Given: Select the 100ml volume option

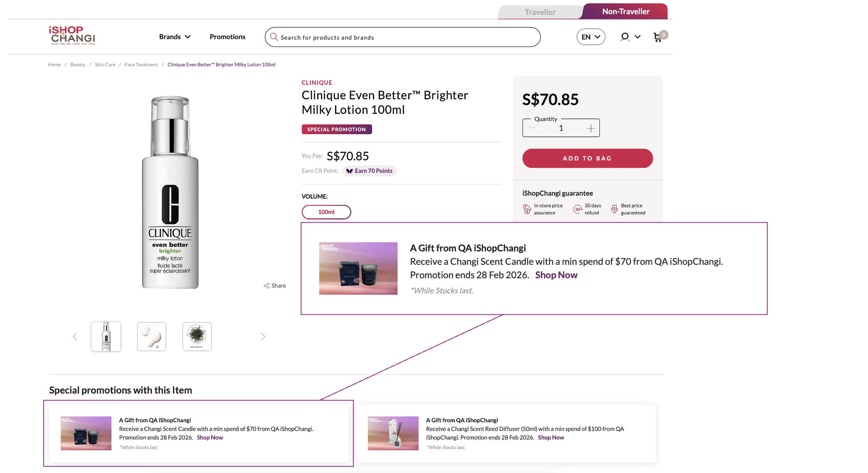Looking at the screenshot, I should (326, 212).
